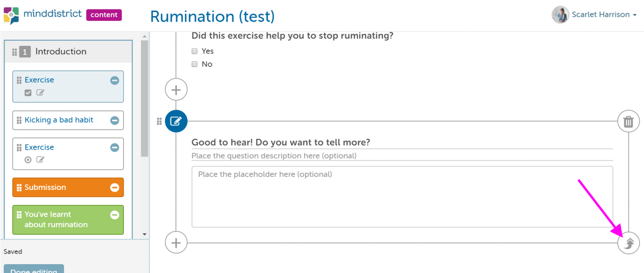The width and height of the screenshot is (644, 273).
Task: Click plus icon above the open question
Action: [176, 90]
